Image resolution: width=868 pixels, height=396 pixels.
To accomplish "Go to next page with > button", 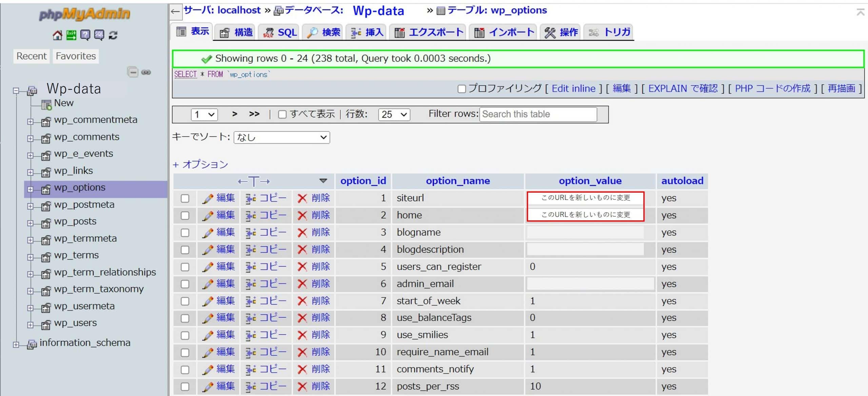I will click(x=235, y=114).
